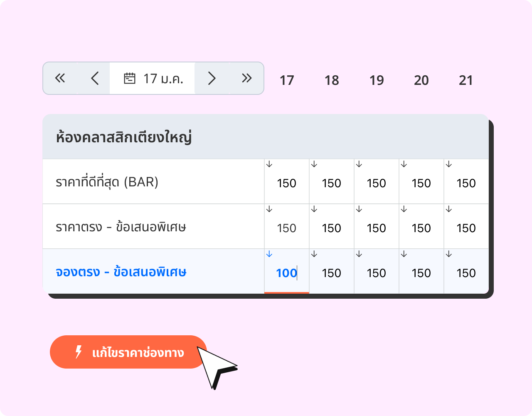Select the จองตรง - ข้อเสนอพิเศษ rate row
This screenshot has width=532, height=416.
[121, 272]
